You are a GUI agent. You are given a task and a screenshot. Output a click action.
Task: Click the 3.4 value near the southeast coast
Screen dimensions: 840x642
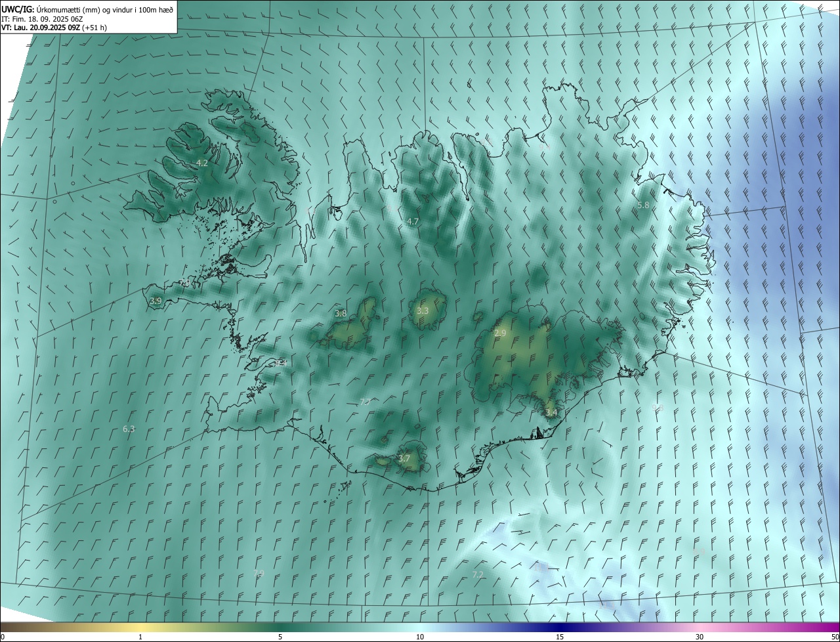(x=551, y=412)
